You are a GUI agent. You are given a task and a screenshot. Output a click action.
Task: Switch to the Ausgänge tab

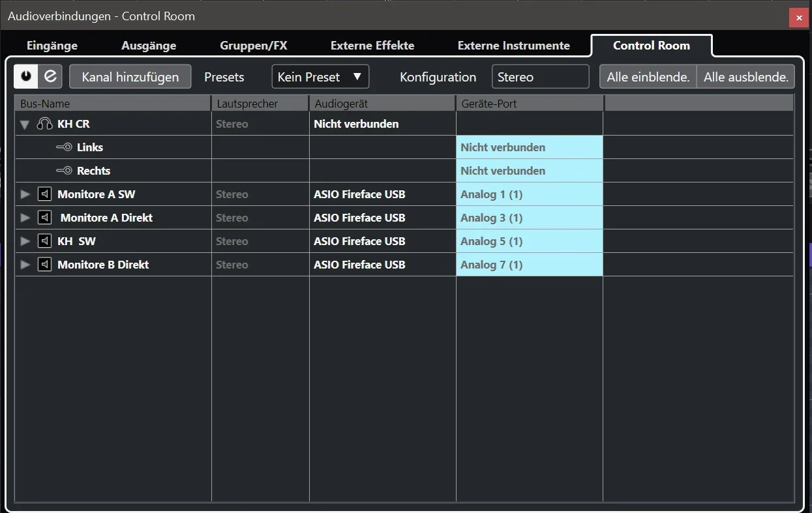(x=149, y=46)
